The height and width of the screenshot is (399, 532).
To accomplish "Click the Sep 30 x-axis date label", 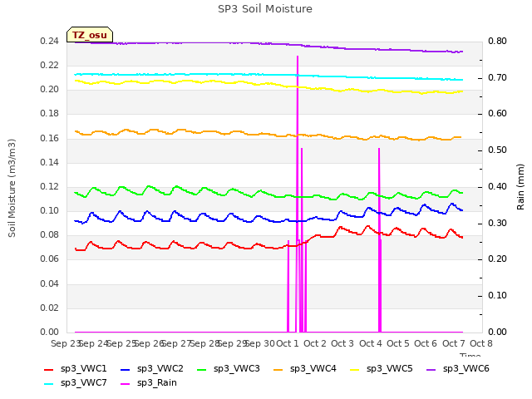I will pyautogui.click(x=260, y=343).
